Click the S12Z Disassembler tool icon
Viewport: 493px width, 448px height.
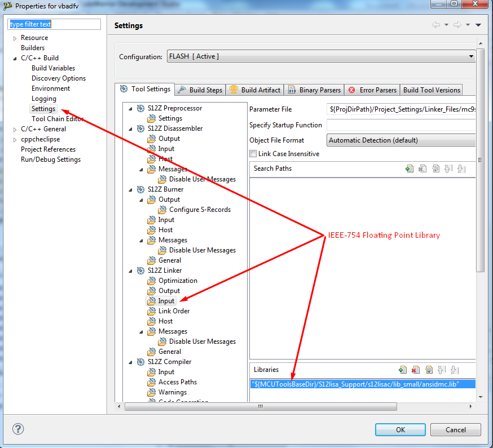click(140, 128)
